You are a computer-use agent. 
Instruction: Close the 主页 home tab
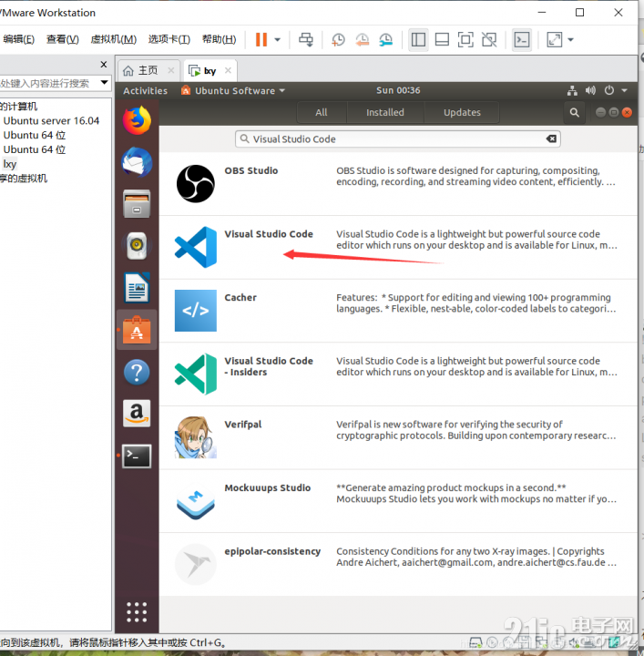pos(171,70)
